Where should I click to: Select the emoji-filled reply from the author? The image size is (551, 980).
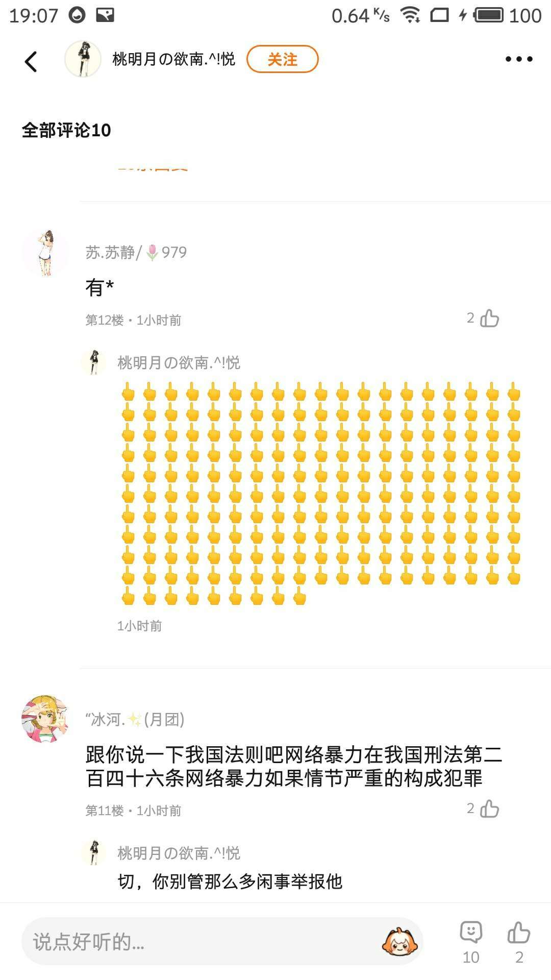[321, 494]
